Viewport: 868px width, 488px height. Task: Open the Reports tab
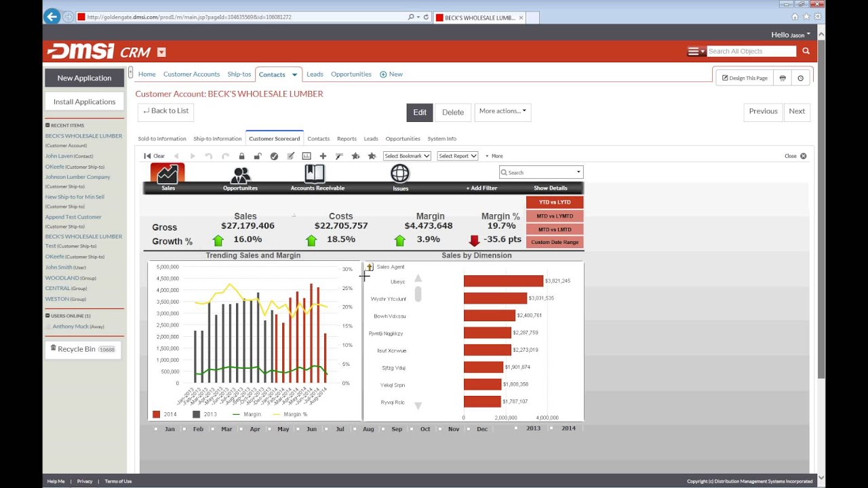pyautogui.click(x=347, y=139)
